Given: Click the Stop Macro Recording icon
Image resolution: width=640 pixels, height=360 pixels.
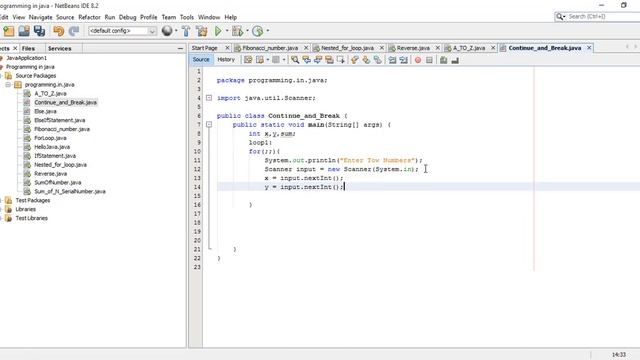Looking at the screenshot, I should 429,60.
